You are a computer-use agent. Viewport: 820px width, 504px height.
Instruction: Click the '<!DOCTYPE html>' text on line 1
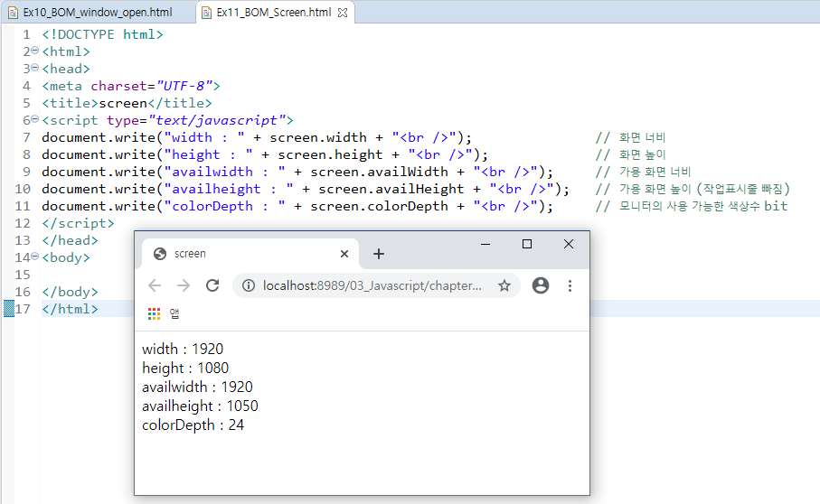[102, 34]
